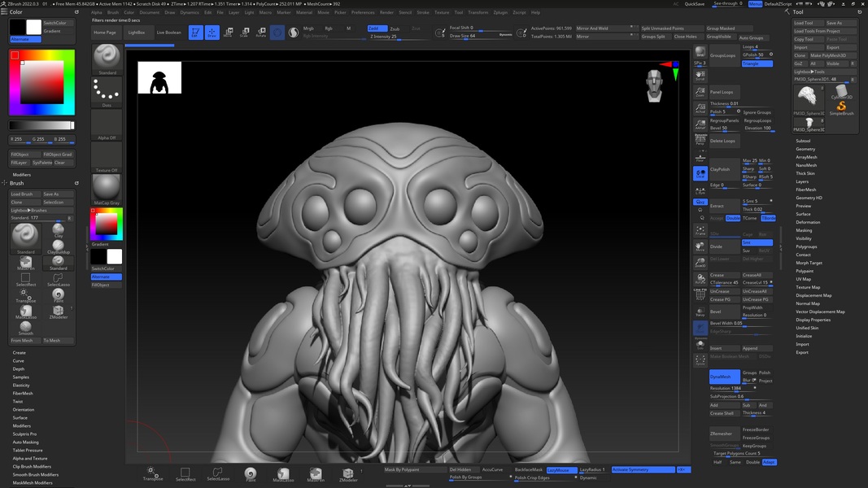
Task: Click the silhouette thumbnail preview in viewport
Action: click(159, 78)
